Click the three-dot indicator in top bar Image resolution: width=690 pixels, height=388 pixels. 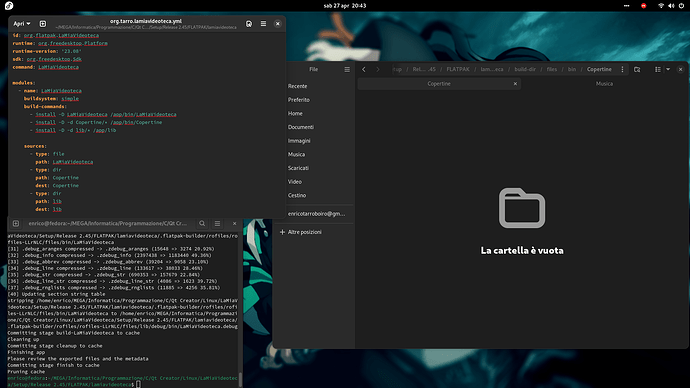[626, 6]
